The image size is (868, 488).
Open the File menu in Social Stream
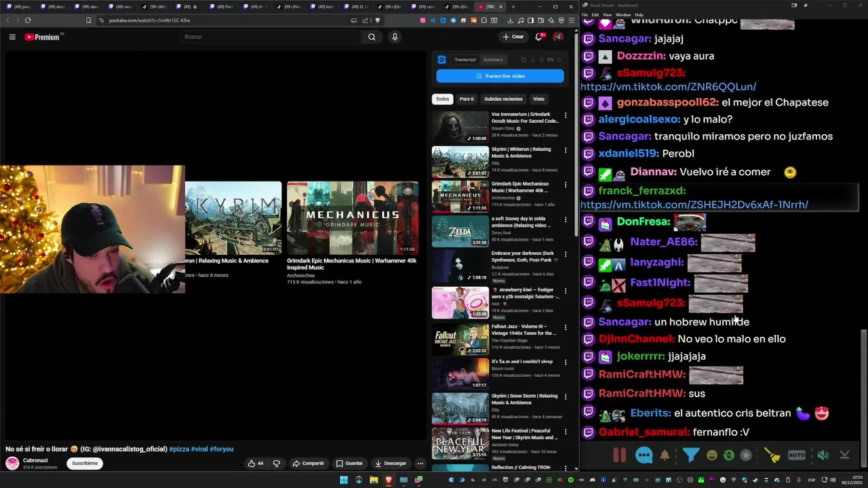click(x=585, y=14)
